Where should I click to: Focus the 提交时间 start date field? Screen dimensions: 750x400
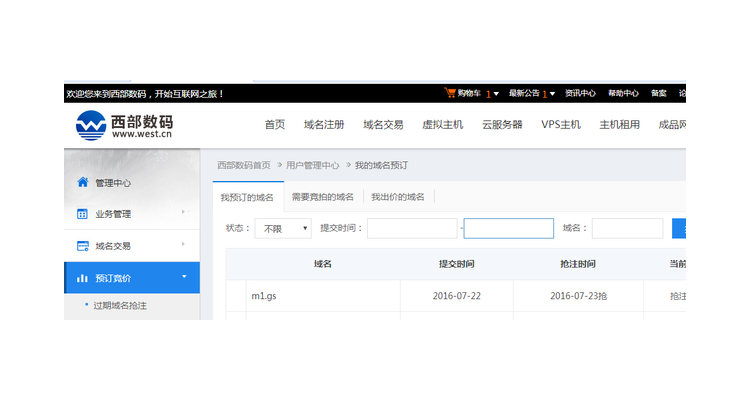click(x=412, y=228)
